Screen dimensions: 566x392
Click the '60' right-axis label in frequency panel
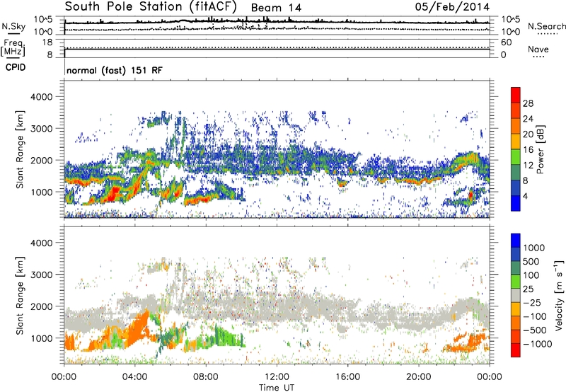[506, 42]
